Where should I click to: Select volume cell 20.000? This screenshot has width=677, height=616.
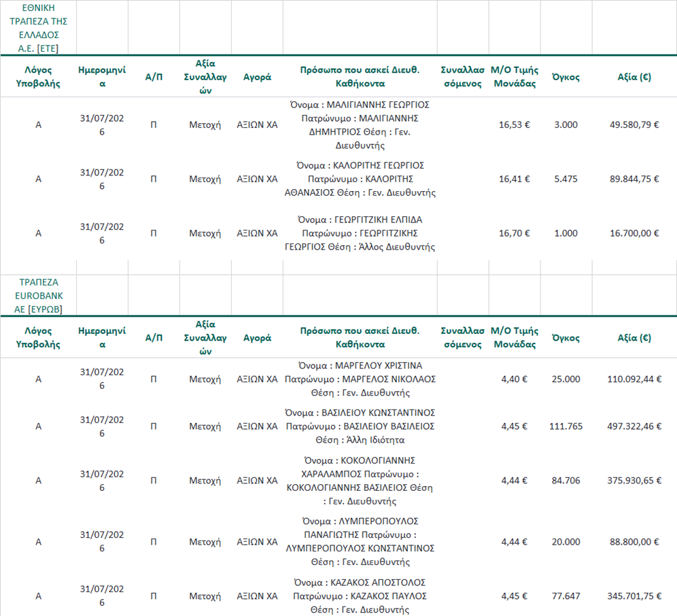566,542
